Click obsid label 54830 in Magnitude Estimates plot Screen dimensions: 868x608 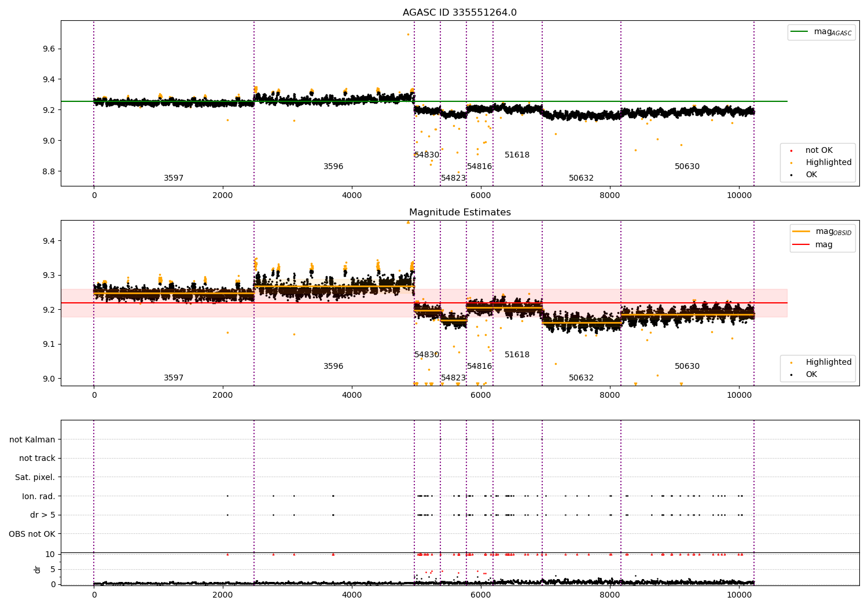point(427,355)
